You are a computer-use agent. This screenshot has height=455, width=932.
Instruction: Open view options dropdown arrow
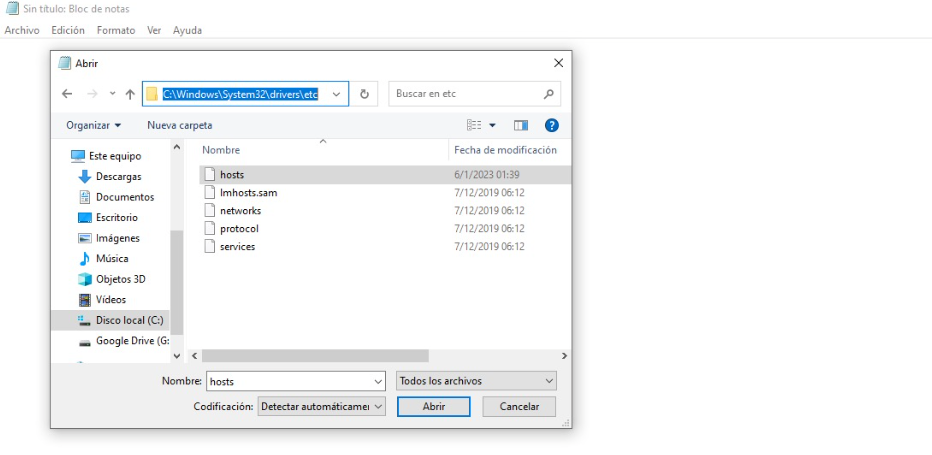(492, 125)
